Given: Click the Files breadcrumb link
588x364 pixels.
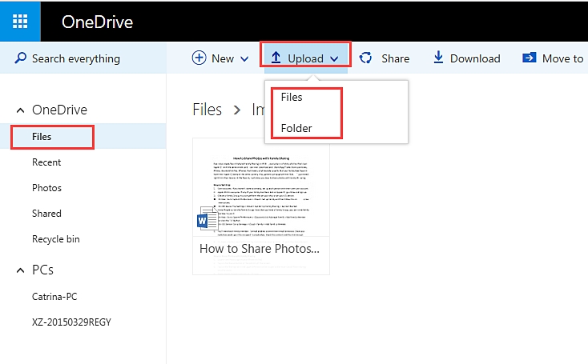Looking at the screenshot, I should (207, 110).
